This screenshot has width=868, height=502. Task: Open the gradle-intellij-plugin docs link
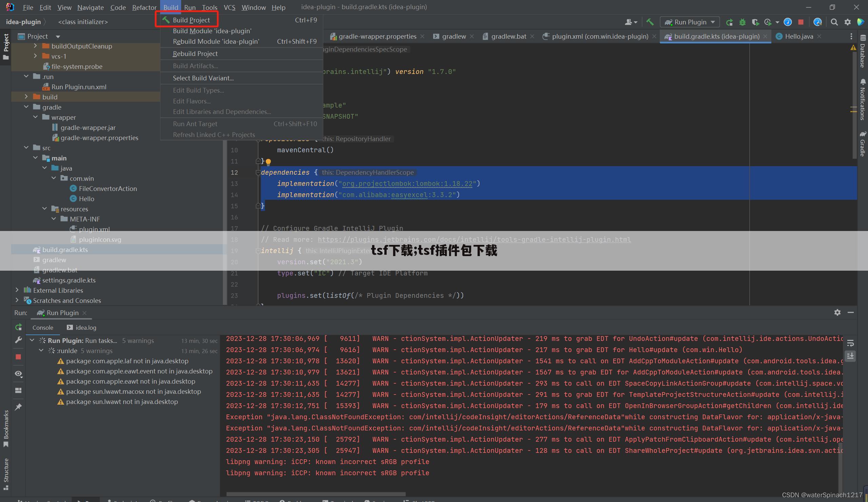[x=474, y=239]
